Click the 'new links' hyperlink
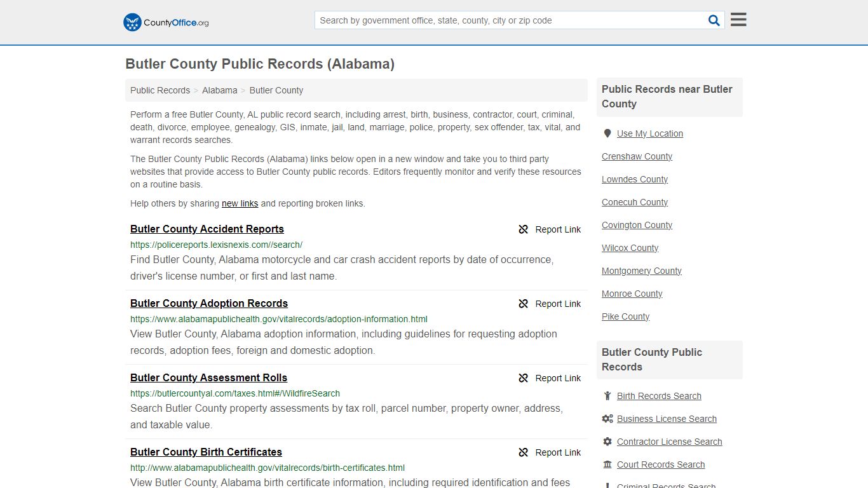 tap(240, 203)
